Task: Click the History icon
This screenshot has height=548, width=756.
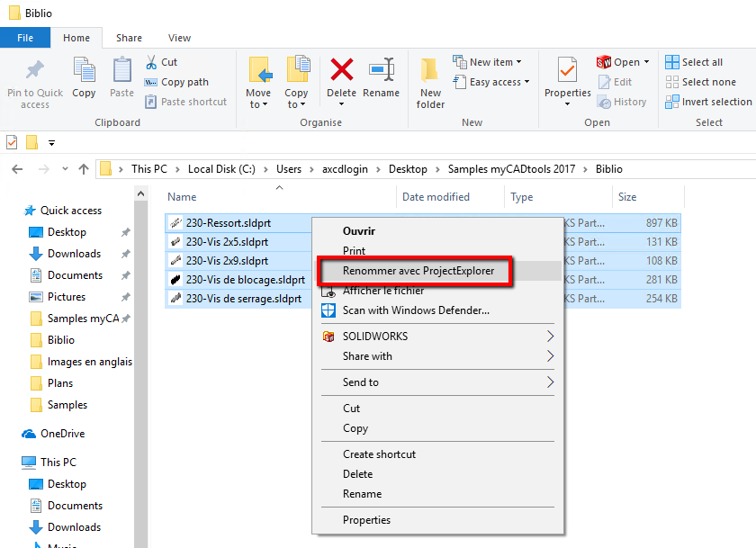Action: point(623,102)
